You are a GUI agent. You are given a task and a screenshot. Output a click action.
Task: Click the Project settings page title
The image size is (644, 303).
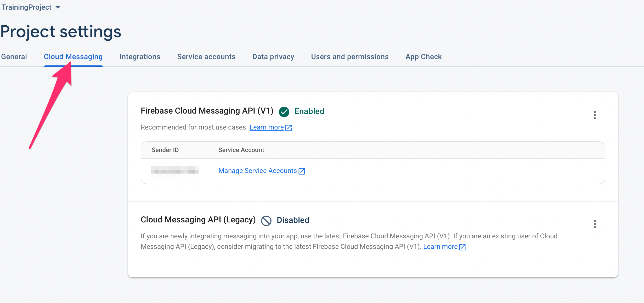[x=61, y=32]
